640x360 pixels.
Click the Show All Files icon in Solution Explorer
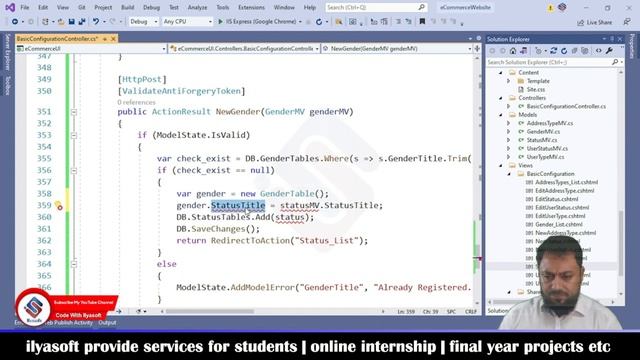[x=585, y=51]
